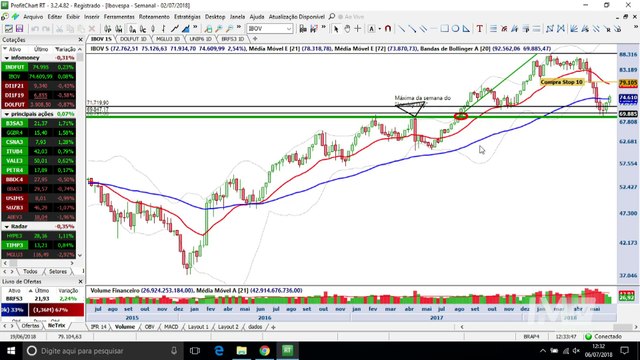Expand hidden zoom toolbar items
Viewport: 640px width, 360px height.
point(239,27)
